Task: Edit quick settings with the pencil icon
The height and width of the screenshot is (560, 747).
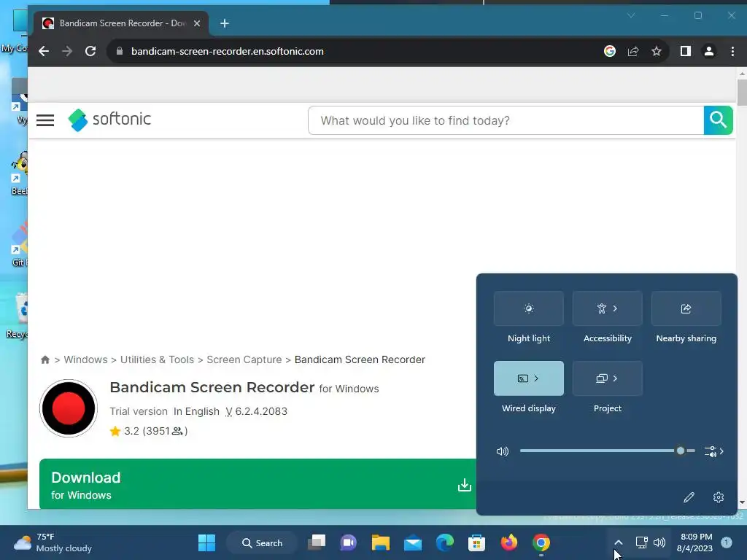Action: pyautogui.click(x=689, y=497)
